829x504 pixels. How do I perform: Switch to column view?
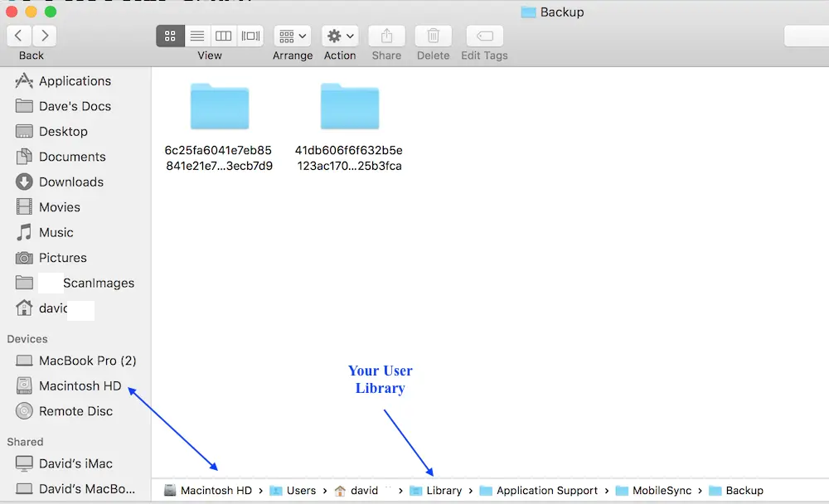click(x=223, y=36)
